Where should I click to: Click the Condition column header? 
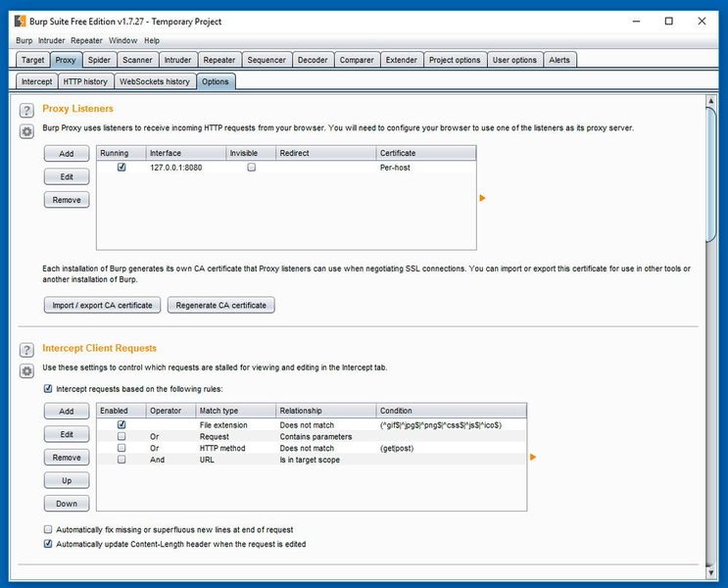tap(452, 411)
